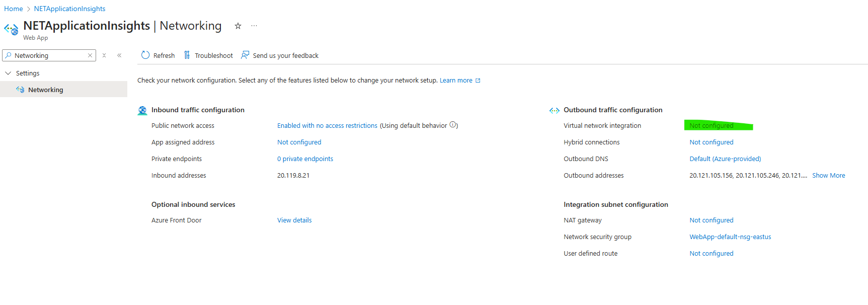Open Azure Front Door View details

coord(294,220)
